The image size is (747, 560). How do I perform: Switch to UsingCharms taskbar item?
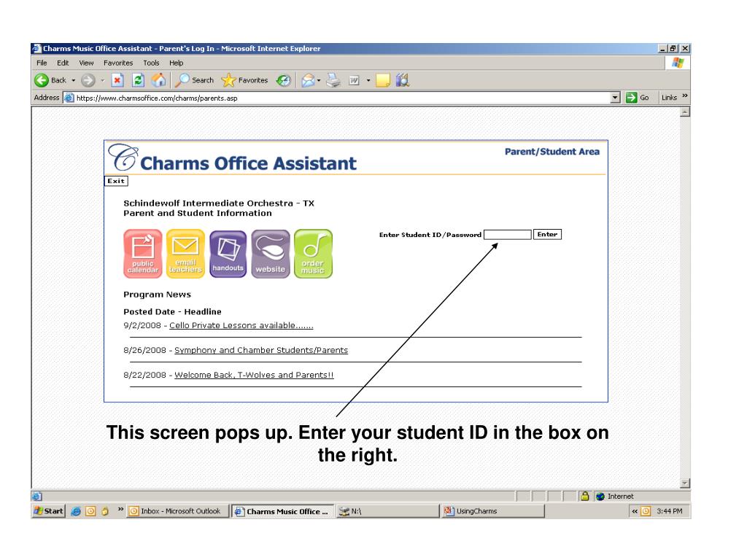[493, 511]
